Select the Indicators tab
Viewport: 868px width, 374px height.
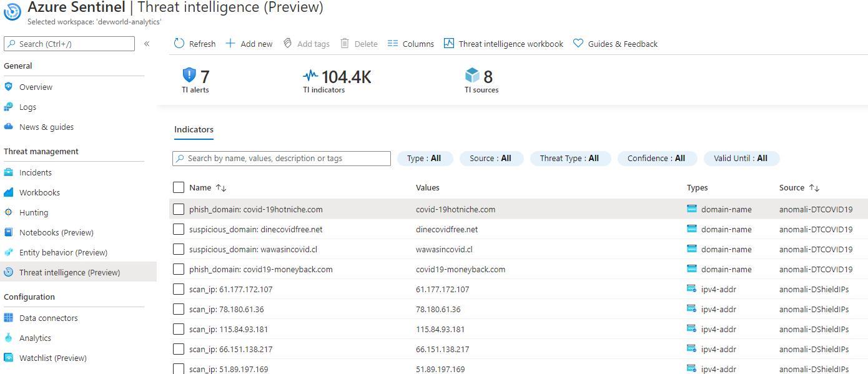(194, 130)
